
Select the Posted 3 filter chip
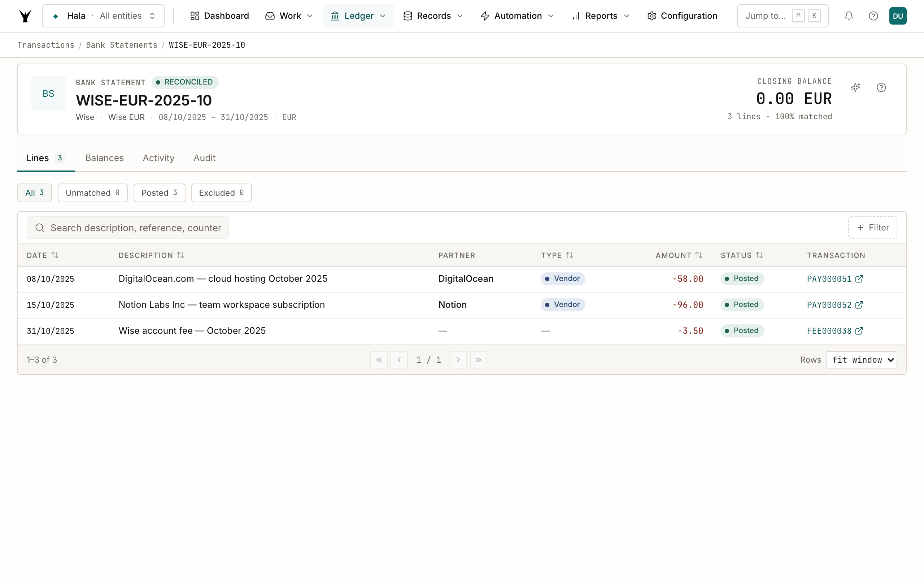coord(159,193)
